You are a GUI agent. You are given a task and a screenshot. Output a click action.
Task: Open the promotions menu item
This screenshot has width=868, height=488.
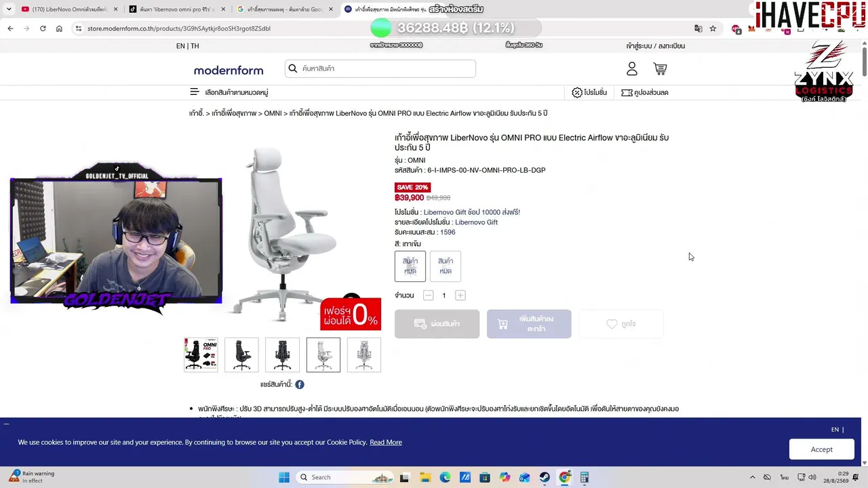click(x=589, y=92)
